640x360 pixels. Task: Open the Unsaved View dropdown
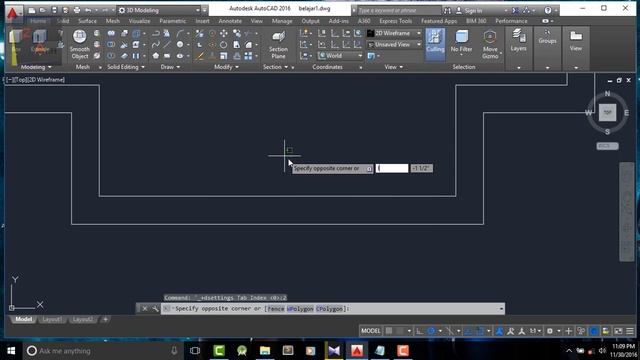click(x=395, y=44)
